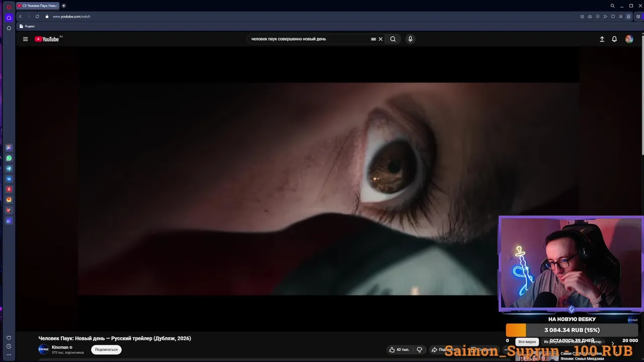Open the Kinoman channel name

click(x=60, y=347)
